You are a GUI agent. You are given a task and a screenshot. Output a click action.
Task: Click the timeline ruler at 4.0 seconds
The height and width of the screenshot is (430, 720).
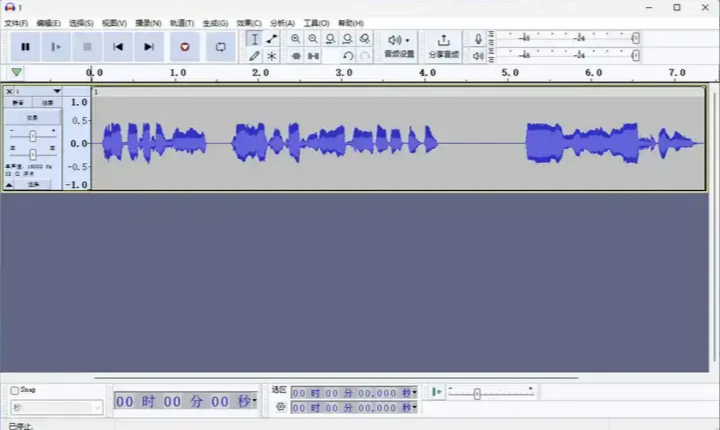pyautogui.click(x=427, y=73)
